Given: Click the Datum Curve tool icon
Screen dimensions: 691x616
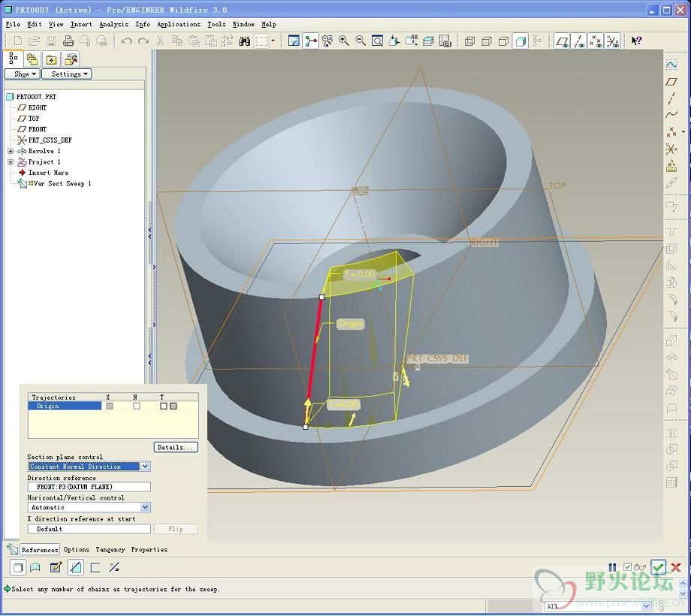Looking at the screenshot, I should coord(671,116).
